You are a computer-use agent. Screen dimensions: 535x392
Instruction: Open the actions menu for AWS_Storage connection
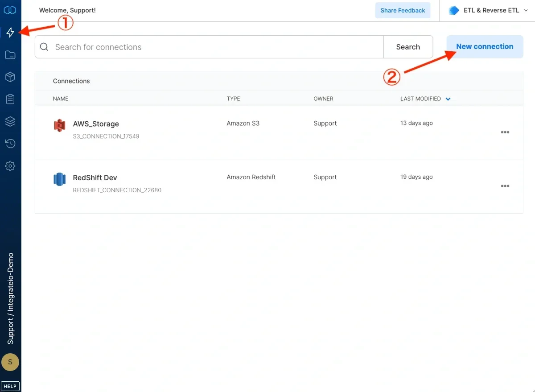[505, 132]
